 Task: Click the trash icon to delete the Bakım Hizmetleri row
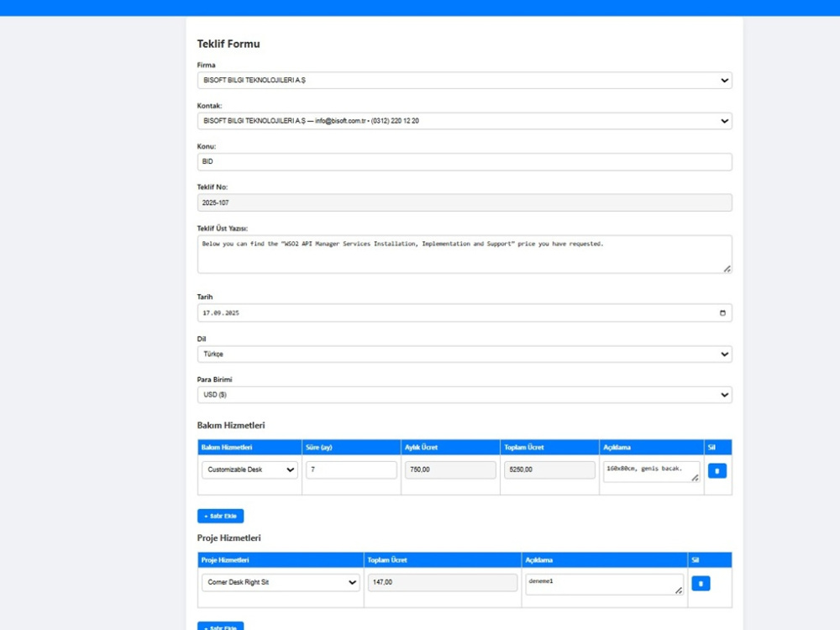point(717,470)
